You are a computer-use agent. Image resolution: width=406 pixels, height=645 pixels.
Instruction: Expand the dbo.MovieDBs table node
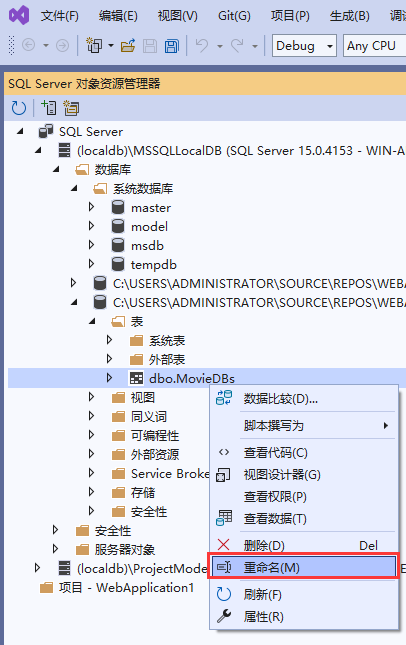[109, 378]
